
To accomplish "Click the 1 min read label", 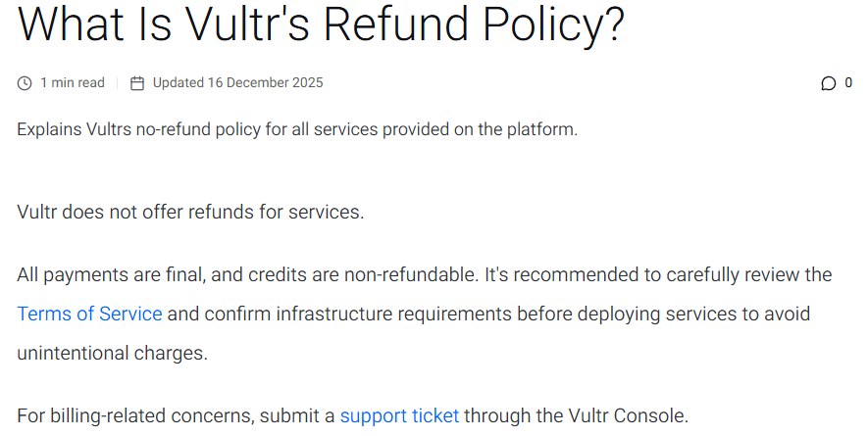I will pyautogui.click(x=73, y=83).
